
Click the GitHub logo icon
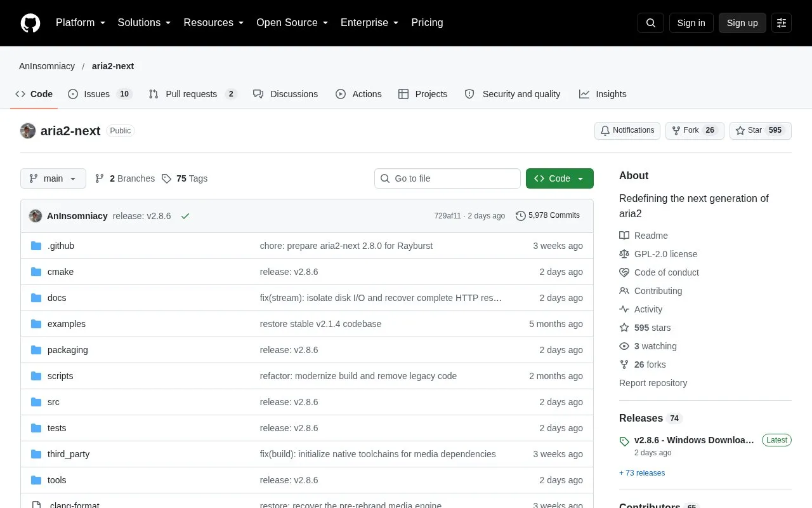[30, 23]
